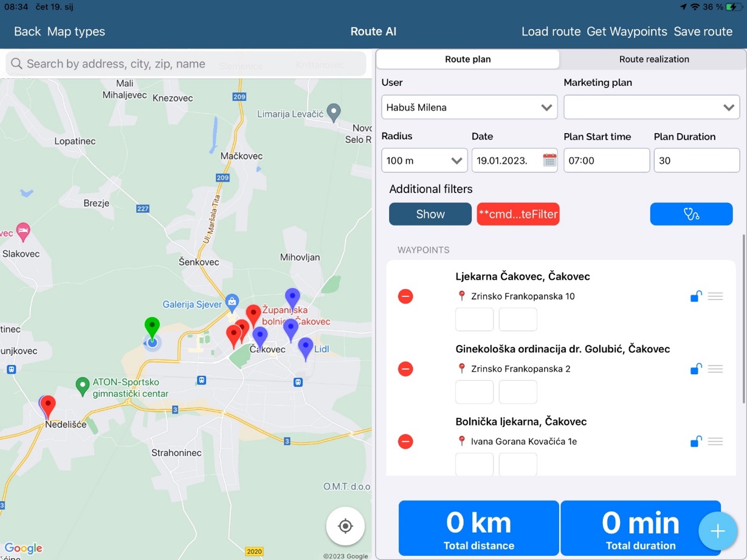
Task: Open the date calendar picker icon
Action: click(549, 160)
